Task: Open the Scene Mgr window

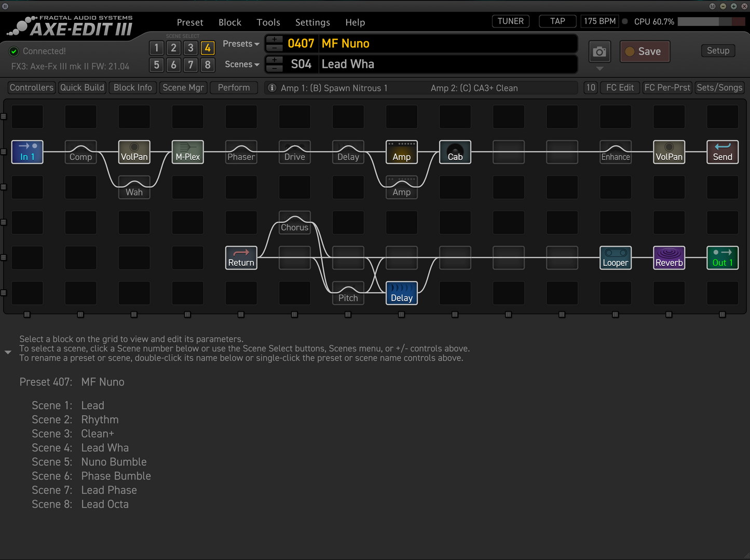Action: point(183,87)
